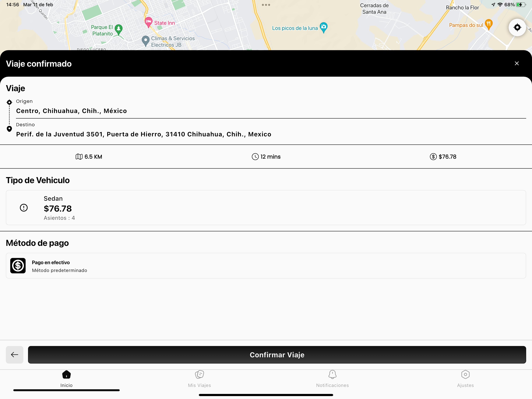Tap the Rancho la Flor map label
The width and height of the screenshot is (532, 399).
pos(462,7)
